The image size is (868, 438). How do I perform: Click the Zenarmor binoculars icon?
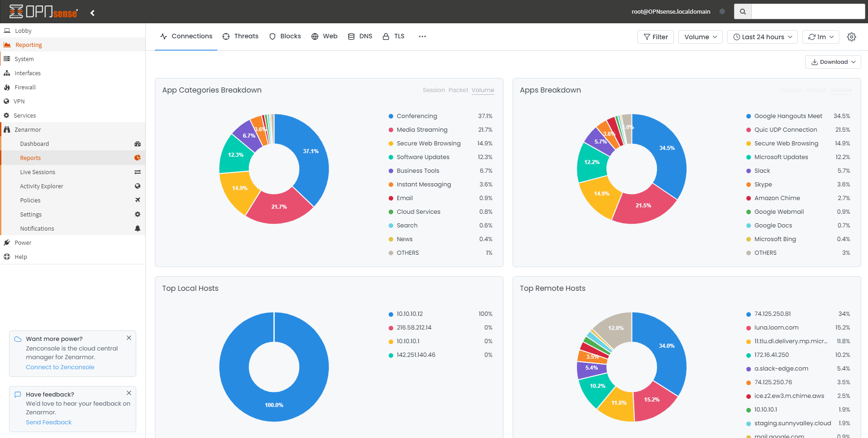7,129
